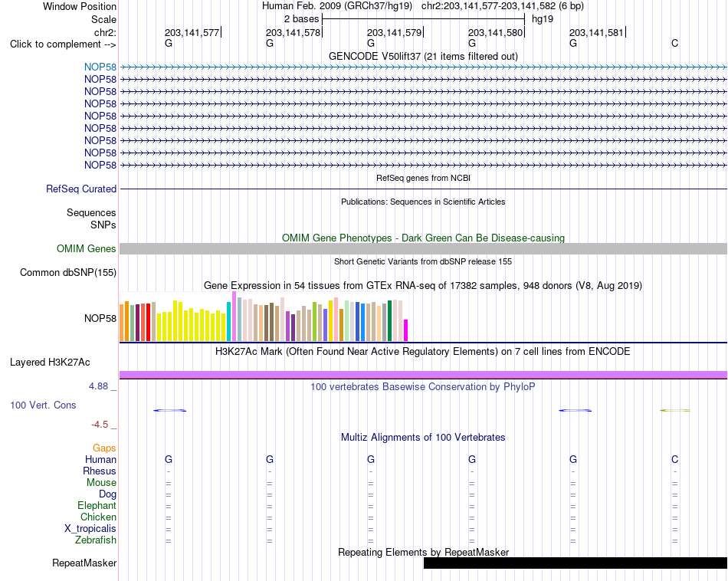Click the 100 Vert. Cons label
The height and width of the screenshot is (581, 728).
tap(43, 405)
